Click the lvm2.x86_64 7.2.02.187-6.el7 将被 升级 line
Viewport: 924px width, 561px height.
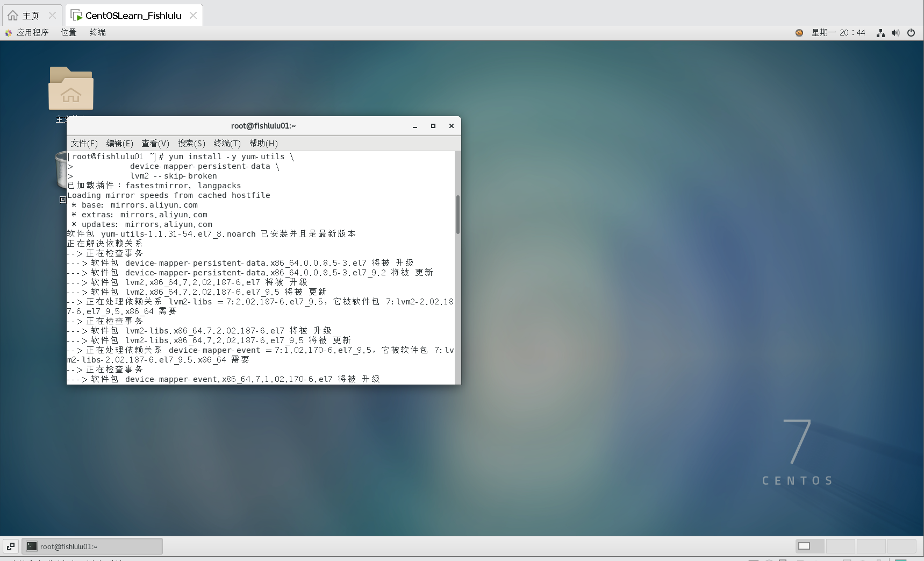187,282
